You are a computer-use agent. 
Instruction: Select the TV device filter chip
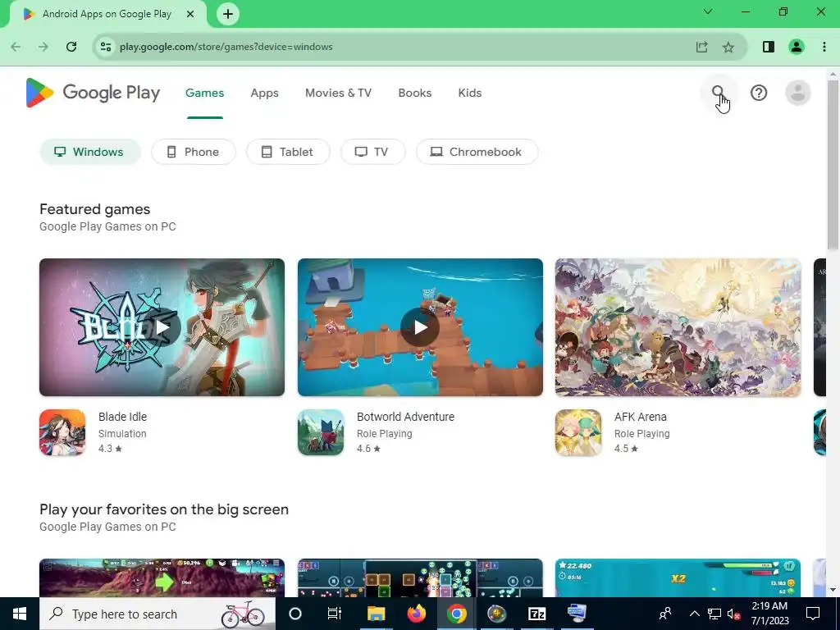coord(373,152)
